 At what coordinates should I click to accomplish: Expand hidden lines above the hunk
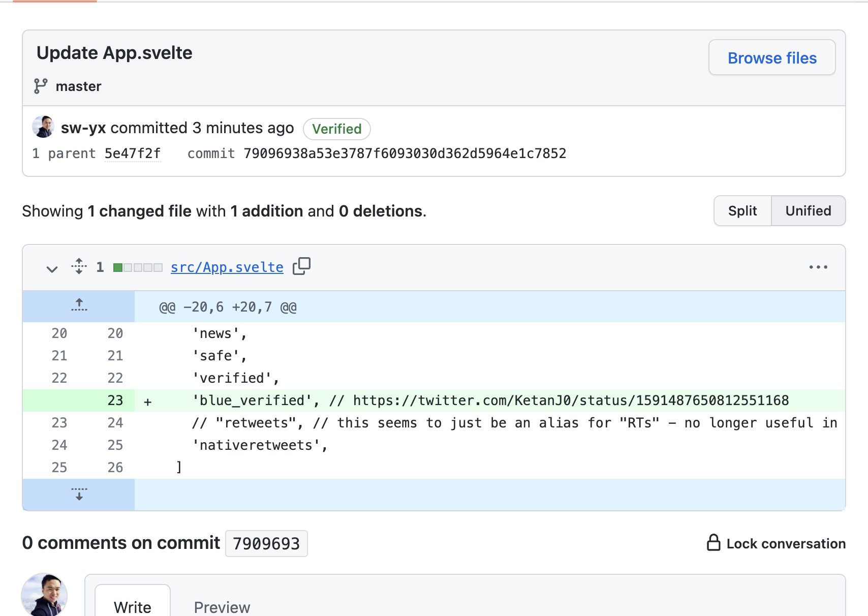79,306
